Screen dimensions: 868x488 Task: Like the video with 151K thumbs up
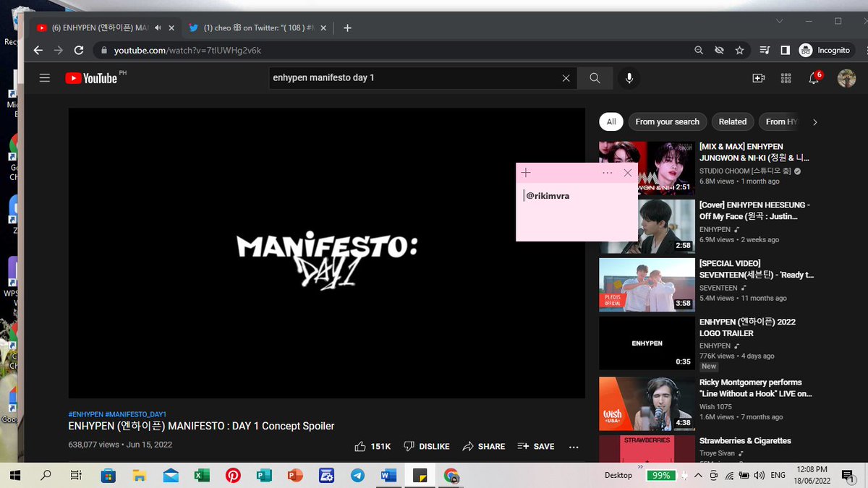pos(373,447)
